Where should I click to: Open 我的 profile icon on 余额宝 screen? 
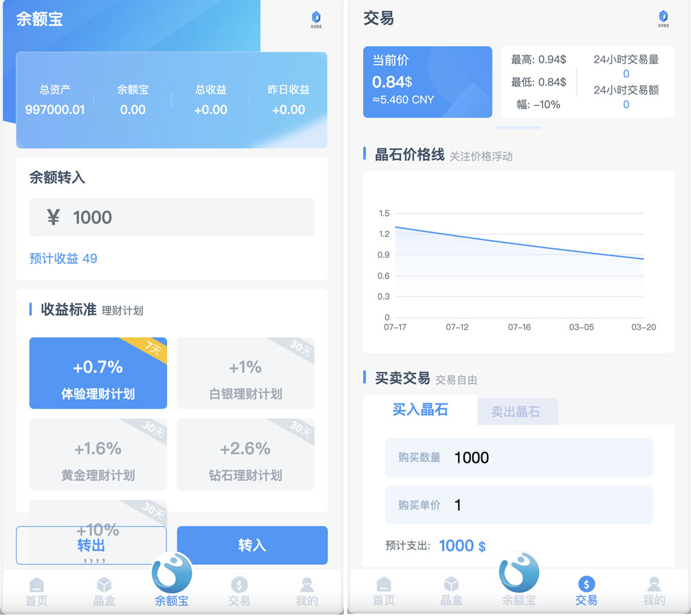click(x=307, y=585)
